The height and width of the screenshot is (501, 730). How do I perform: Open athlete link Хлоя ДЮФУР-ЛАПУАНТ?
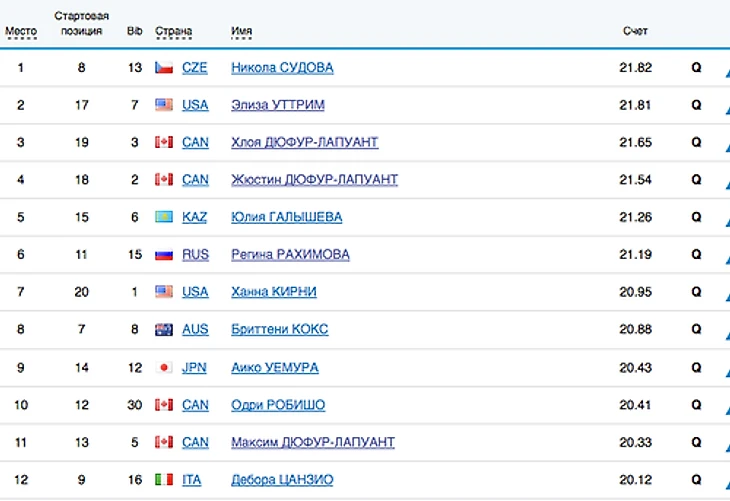(x=304, y=143)
